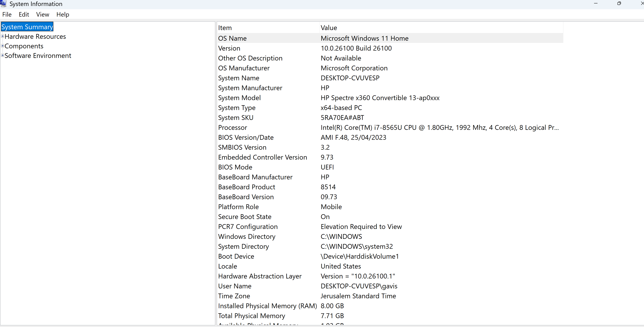Select the Processor row

pyautogui.click(x=233, y=127)
